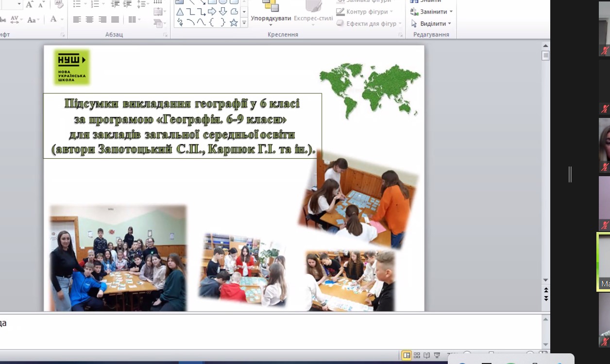Open the Абзац paragraph dialog launcher
The height and width of the screenshot is (364, 610).
click(x=165, y=35)
